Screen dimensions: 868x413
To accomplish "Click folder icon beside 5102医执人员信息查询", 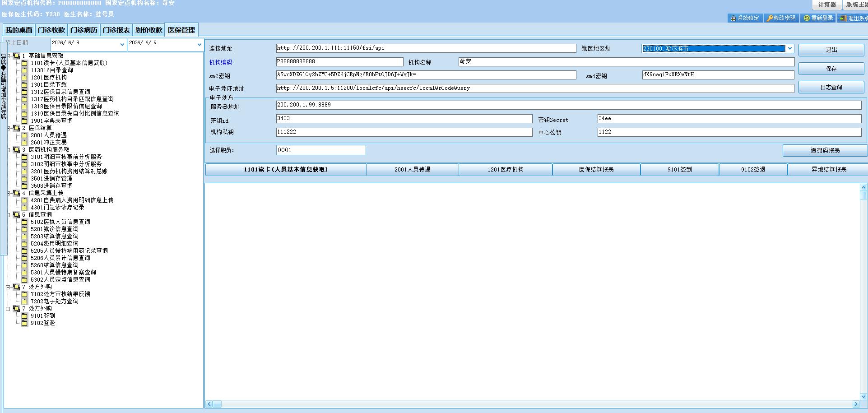I will (25, 222).
